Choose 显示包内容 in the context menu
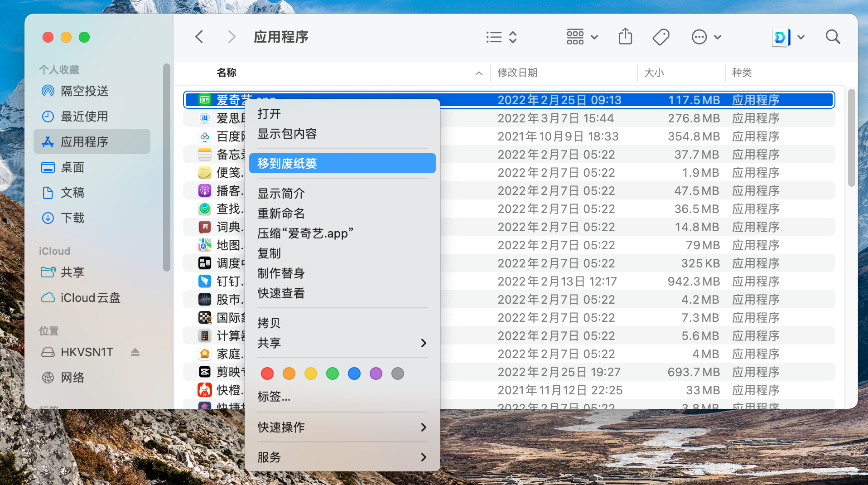This screenshot has width=868, height=485. pyautogui.click(x=342, y=134)
